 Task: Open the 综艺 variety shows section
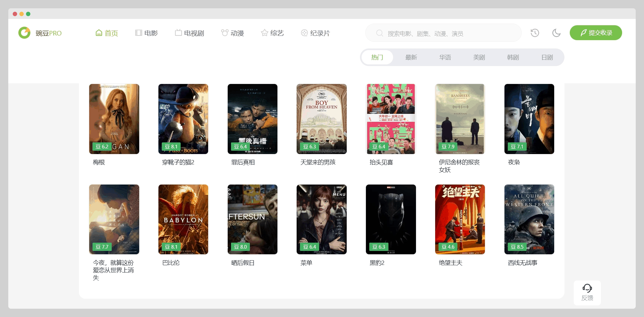(272, 33)
